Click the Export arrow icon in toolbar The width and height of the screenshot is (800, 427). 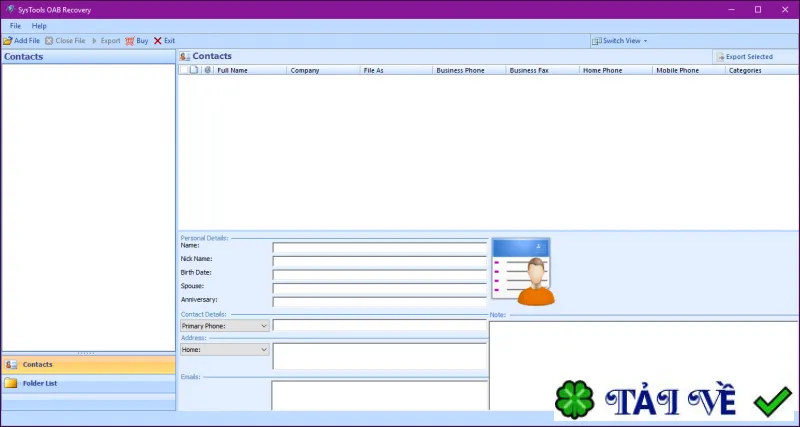click(x=94, y=41)
